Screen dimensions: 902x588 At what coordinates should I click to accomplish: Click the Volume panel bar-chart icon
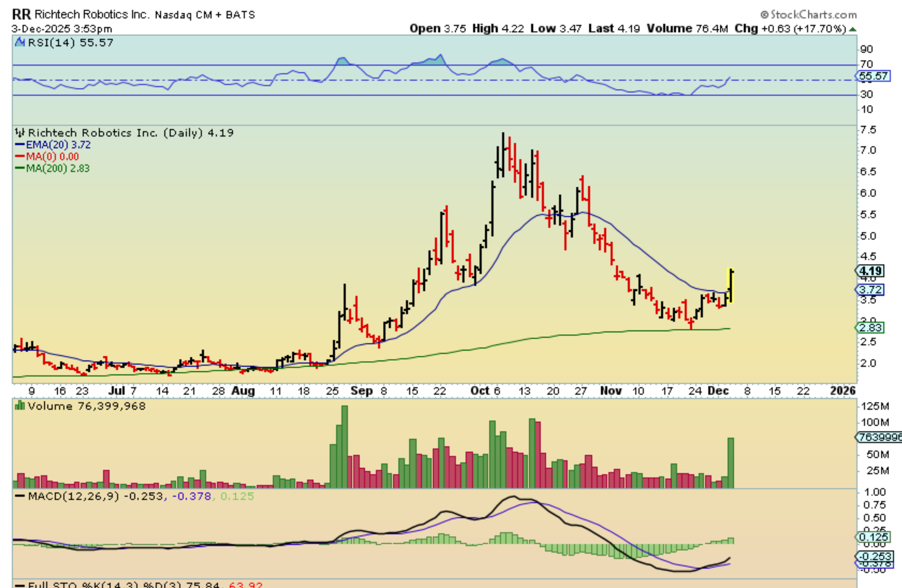[20, 406]
